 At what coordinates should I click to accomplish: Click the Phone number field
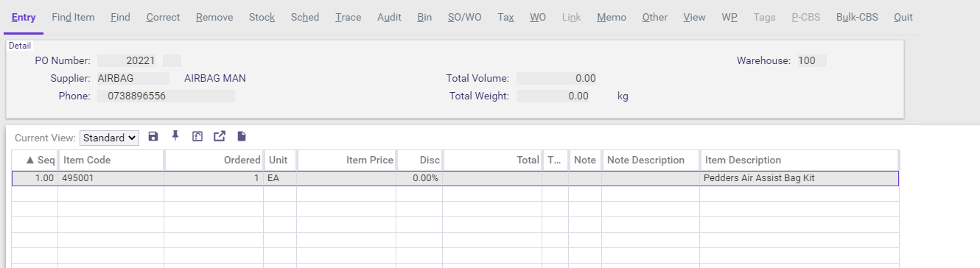tap(166, 96)
